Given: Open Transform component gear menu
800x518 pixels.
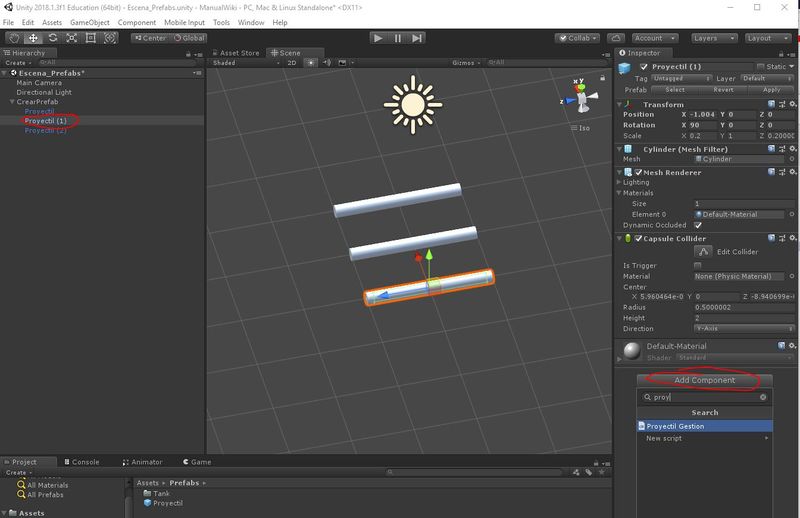Looking at the screenshot, I should coord(792,104).
